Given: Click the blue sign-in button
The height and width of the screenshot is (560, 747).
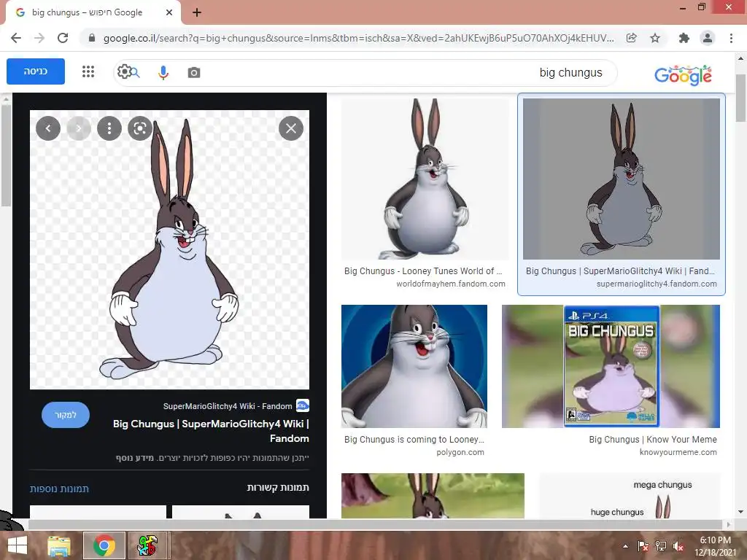Looking at the screenshot, I should [36, 71].
